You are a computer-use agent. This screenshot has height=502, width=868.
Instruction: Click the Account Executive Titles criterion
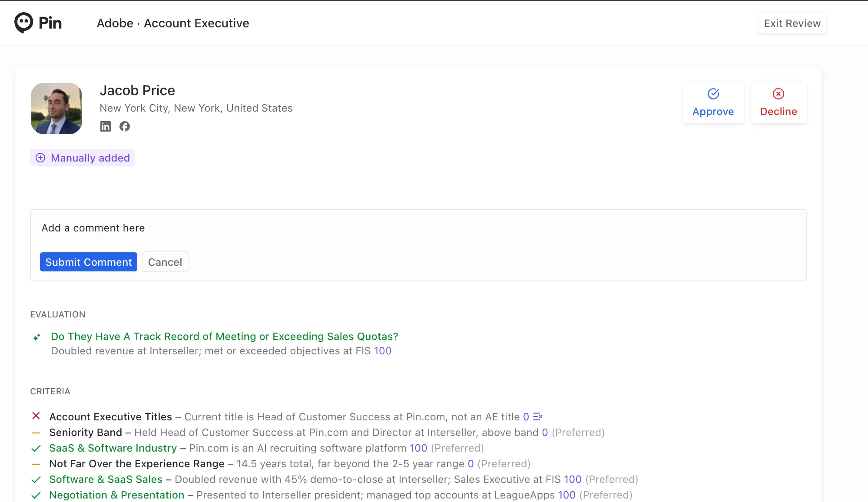111,417
